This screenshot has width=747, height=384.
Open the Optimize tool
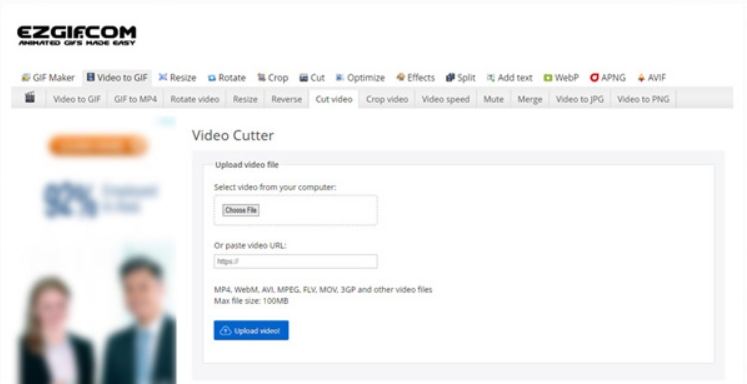pyautogui.click(x=360, y=78)
